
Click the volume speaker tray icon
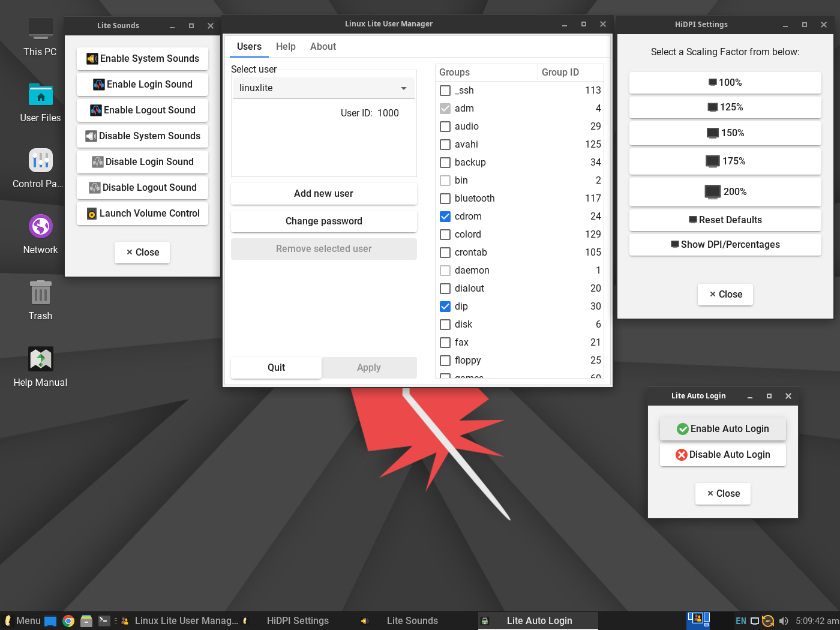784,621
